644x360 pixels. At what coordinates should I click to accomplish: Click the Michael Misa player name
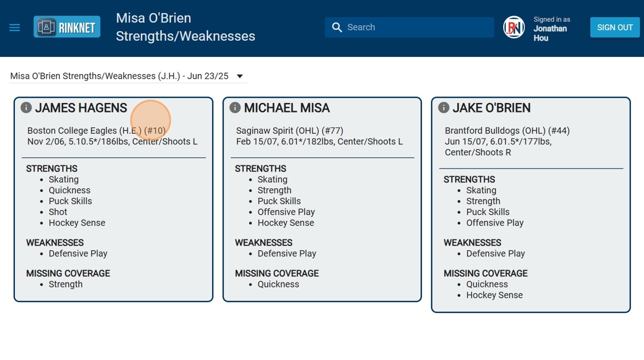click(287, 108)
